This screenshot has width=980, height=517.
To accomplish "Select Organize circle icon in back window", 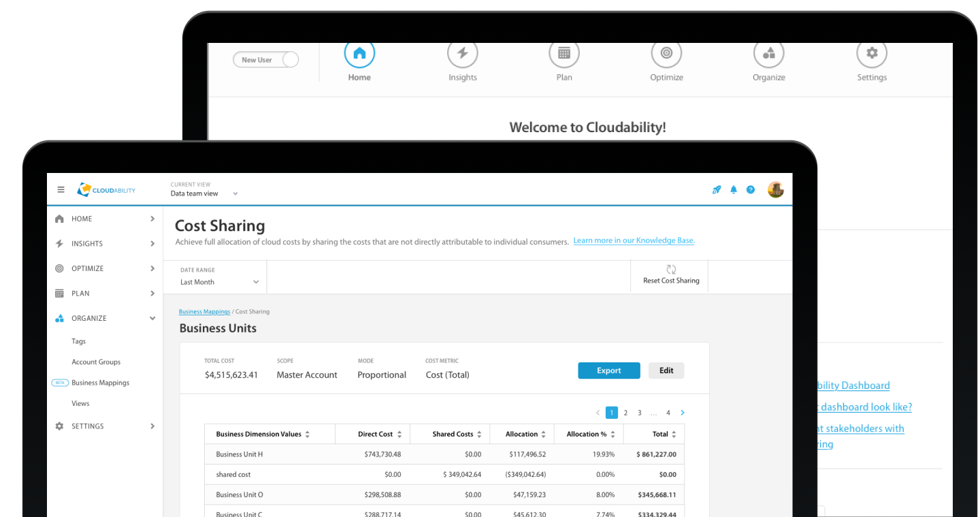I will [769, 53].
